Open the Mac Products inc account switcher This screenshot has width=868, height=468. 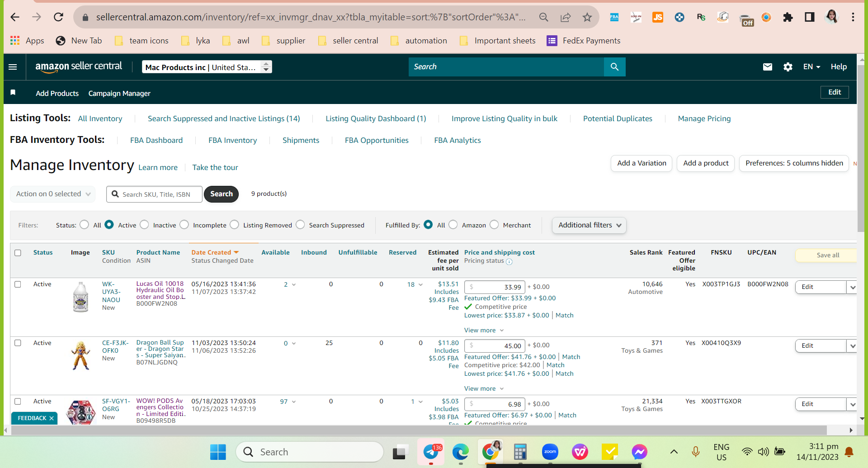[207, 67]
